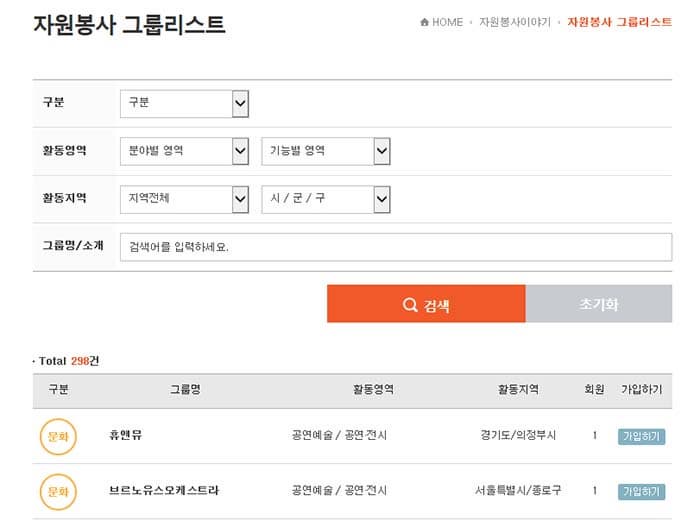
Task: Open the 시 / 군 / 구 dropdown
Action: (326, 199)
